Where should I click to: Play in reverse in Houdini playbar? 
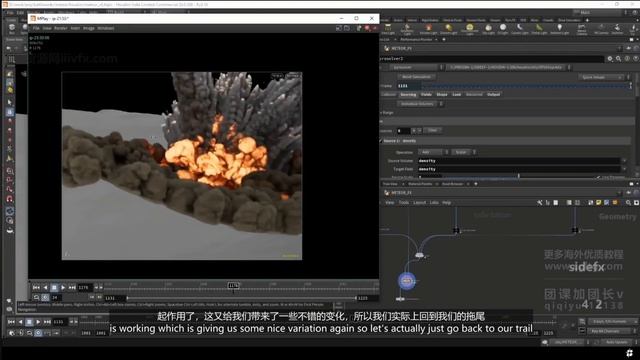[20, 322]
